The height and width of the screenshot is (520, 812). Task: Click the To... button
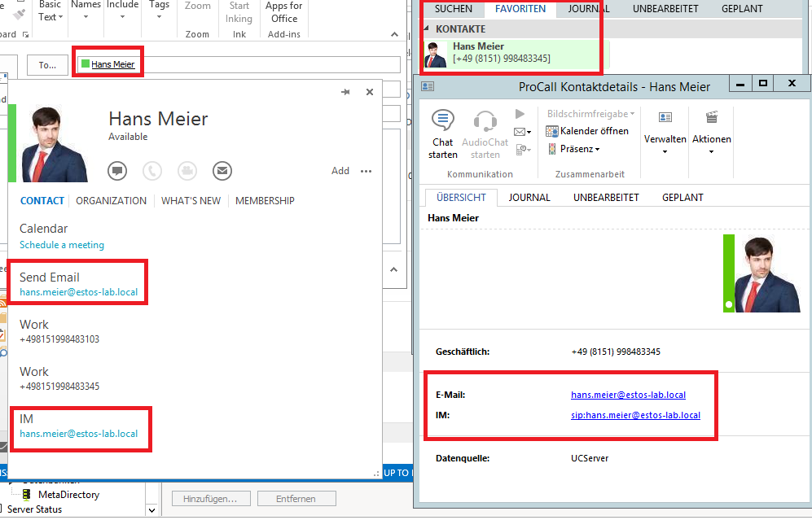pyautogui.click(x=47, y=65)
